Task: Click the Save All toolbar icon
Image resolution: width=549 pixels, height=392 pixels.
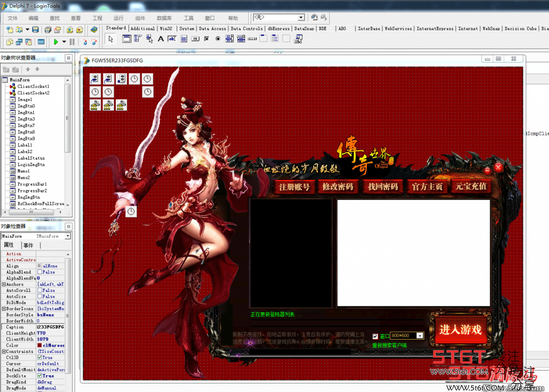Action: tap(48, 30)
